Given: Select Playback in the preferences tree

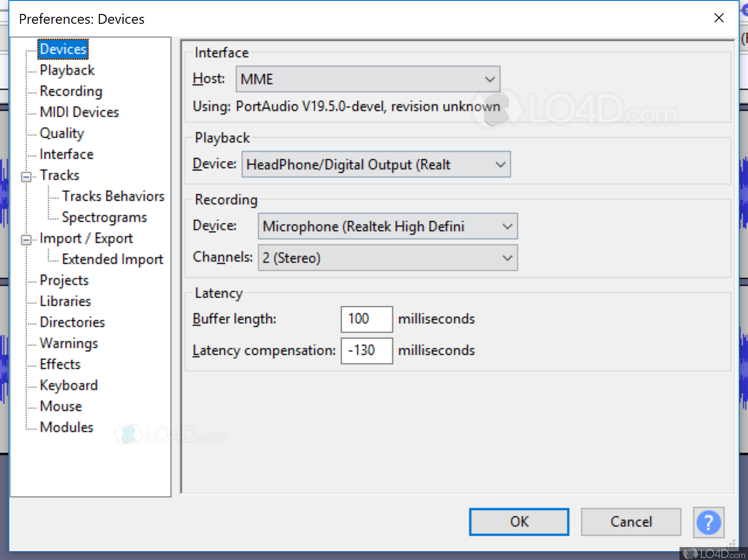Looking at the screenshot, I should pyautogui.click(x=67, y=70).
